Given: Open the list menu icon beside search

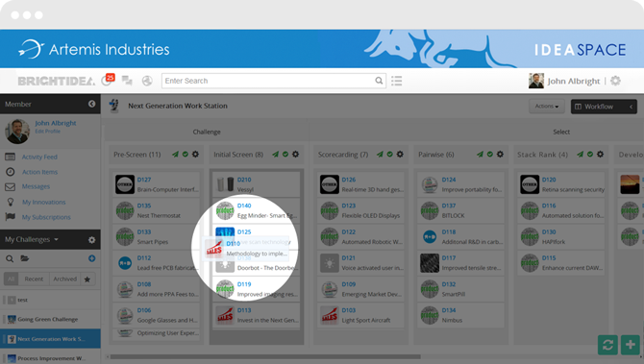Looking at the screenshot, I should pyautogui.click(x=396, y=81).
